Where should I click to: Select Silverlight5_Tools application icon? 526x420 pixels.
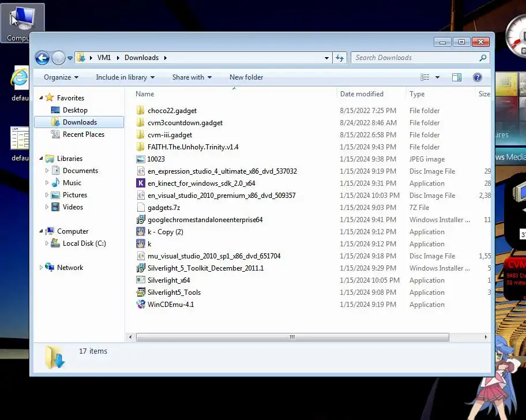[141, 292]
